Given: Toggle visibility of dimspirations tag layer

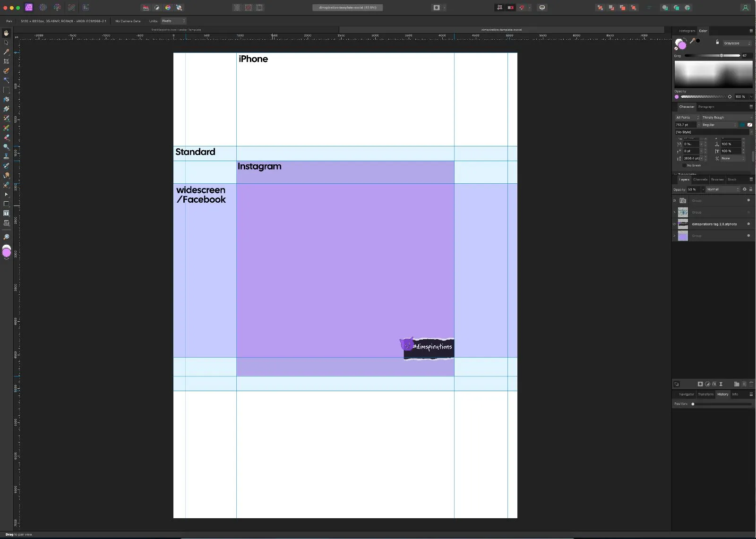Looking at the screenshot, I should tap(748, 224).
